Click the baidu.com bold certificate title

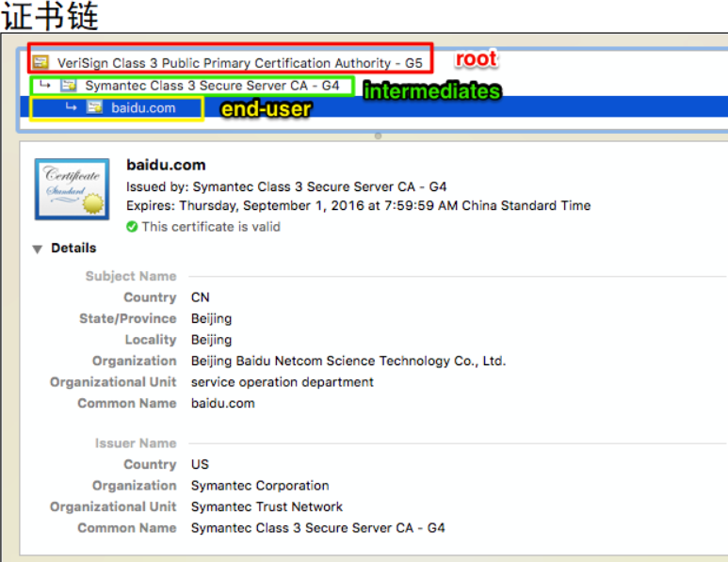[x=166, y=165]
